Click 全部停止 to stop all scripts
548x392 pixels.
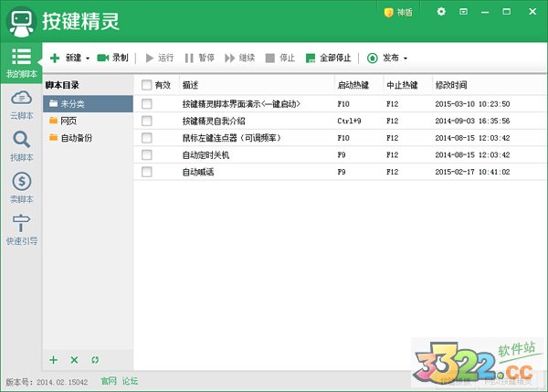[328, 58]
